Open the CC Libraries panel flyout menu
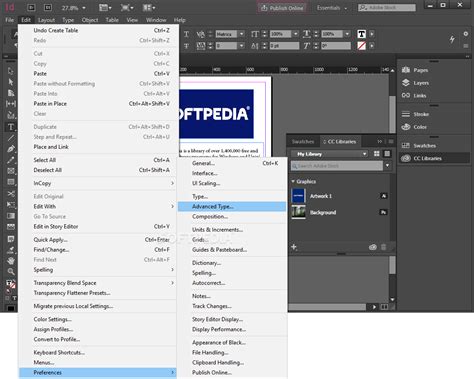The height and width of the screenshot is (379, 474). [x=391, y=141]
